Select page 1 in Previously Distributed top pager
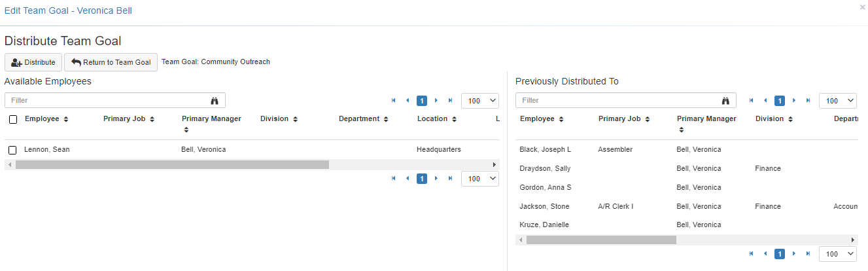The width and height of the screenshot is (868, 271). [779, 101]
